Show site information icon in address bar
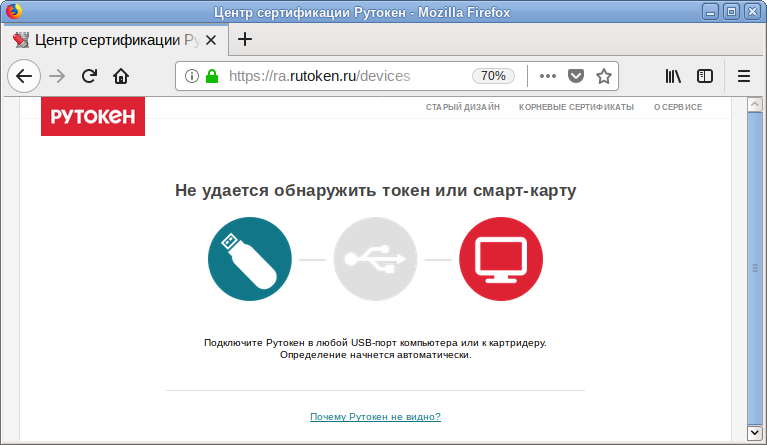 click(x=192, y=76)
